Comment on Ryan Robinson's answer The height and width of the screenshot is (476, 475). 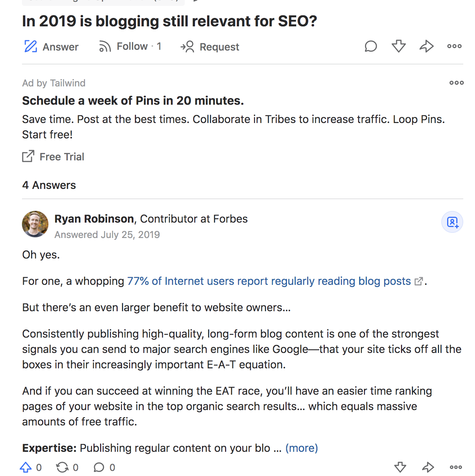pyautogui.click(x=99, y=467)
